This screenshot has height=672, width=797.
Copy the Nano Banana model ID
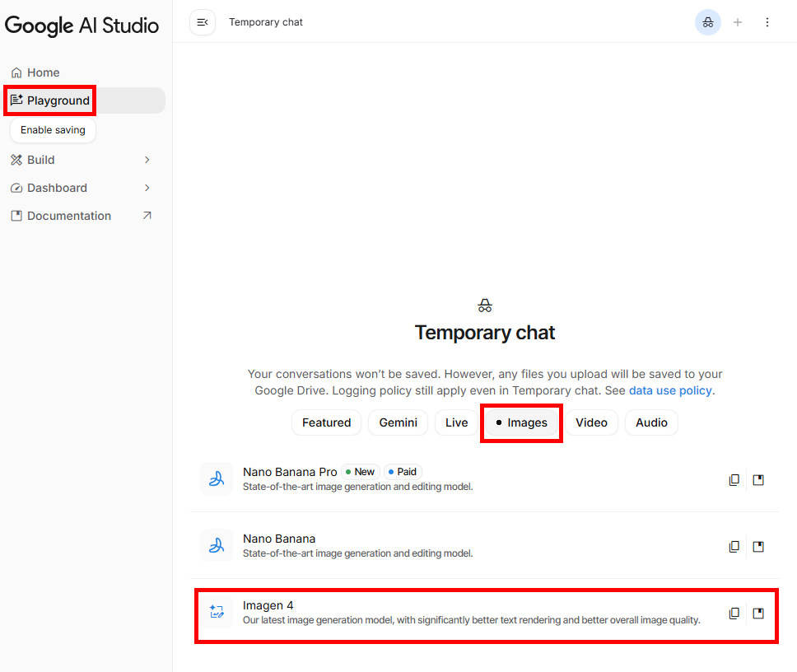coord(734,547)
